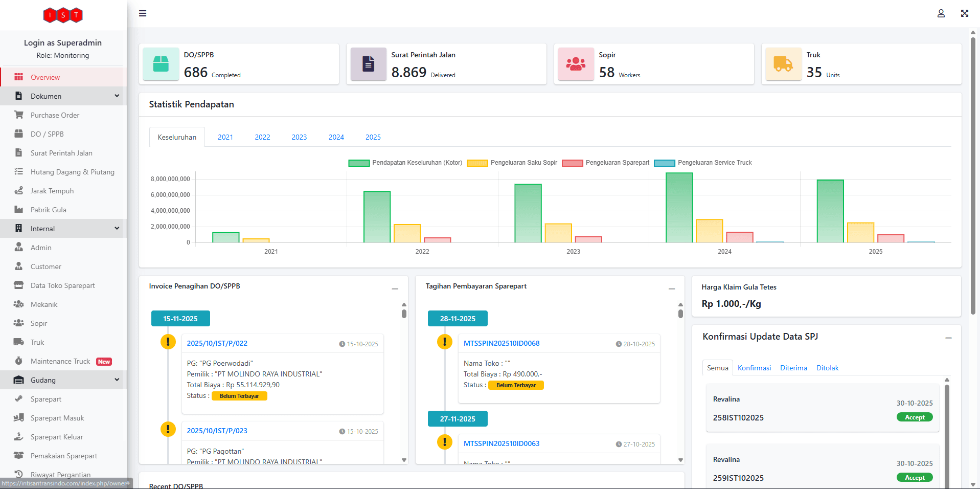Click the Sopir workers group icon
This screenshot has height=489, width=980.
coord(576,64)
